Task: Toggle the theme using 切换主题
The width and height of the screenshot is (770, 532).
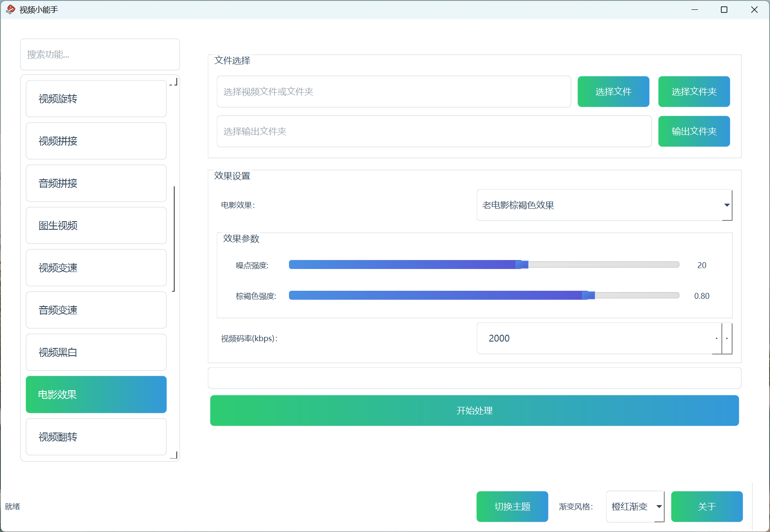Action: pos(512,506)
